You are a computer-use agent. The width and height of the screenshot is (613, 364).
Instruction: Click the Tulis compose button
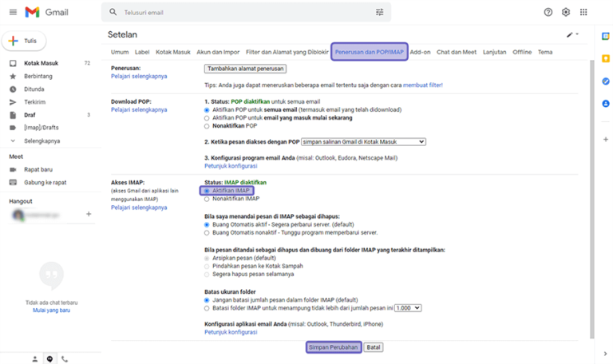(24, 41)
